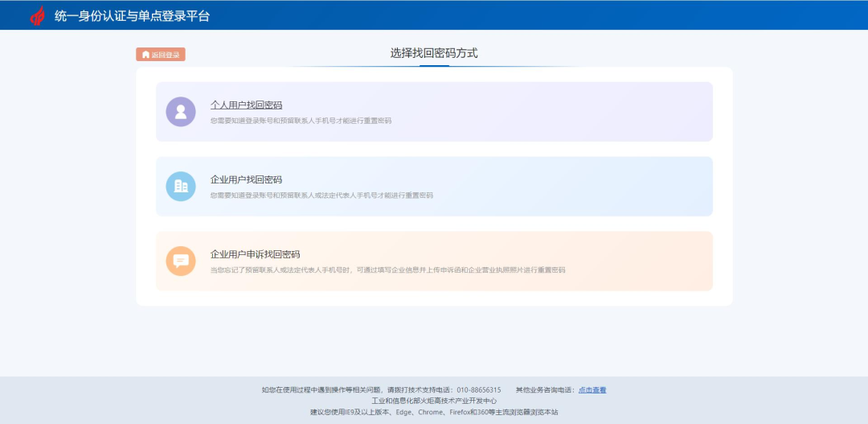The width and height of the screenshot is (868, 424).
Task: Click the orange appeal message icon
Action: coord(181,261)
